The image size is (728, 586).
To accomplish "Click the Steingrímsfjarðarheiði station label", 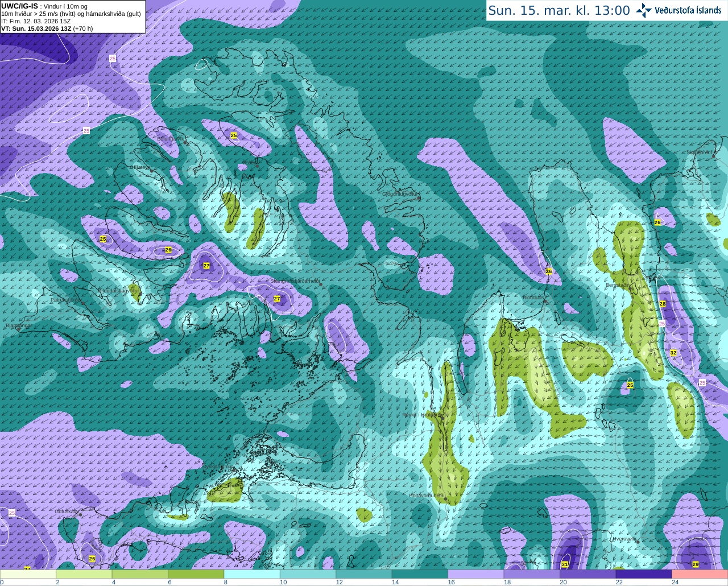I will (x=295, y=281).
